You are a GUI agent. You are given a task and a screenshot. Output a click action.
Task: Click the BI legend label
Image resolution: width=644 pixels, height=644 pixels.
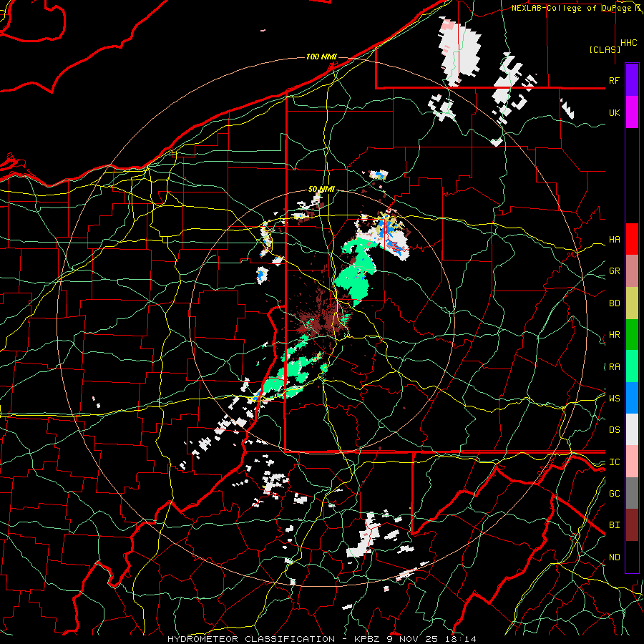point(614,525)
